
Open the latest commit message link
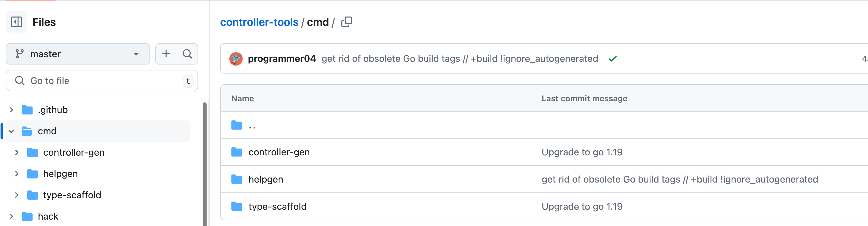[460, 59]
